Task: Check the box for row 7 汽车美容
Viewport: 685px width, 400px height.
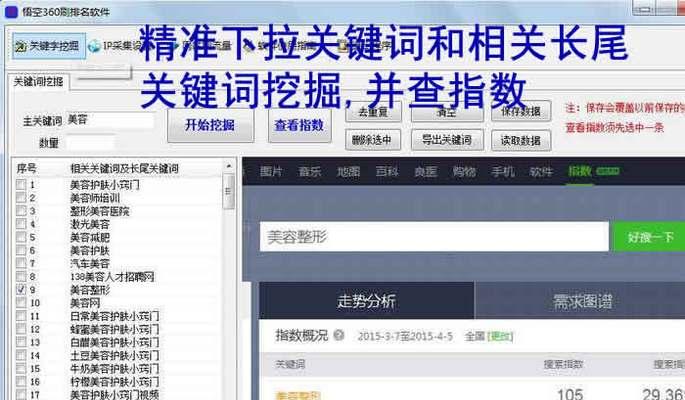Action: click(21, 263)
